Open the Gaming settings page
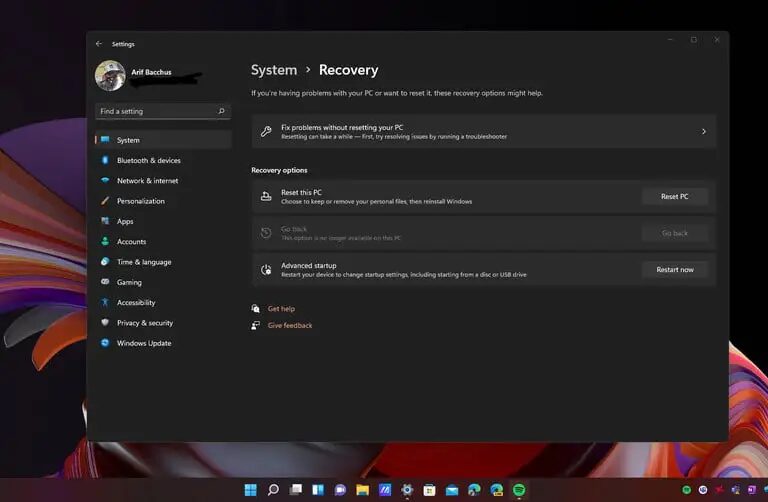The image size is (768, 502). click(x=129, y=282)
